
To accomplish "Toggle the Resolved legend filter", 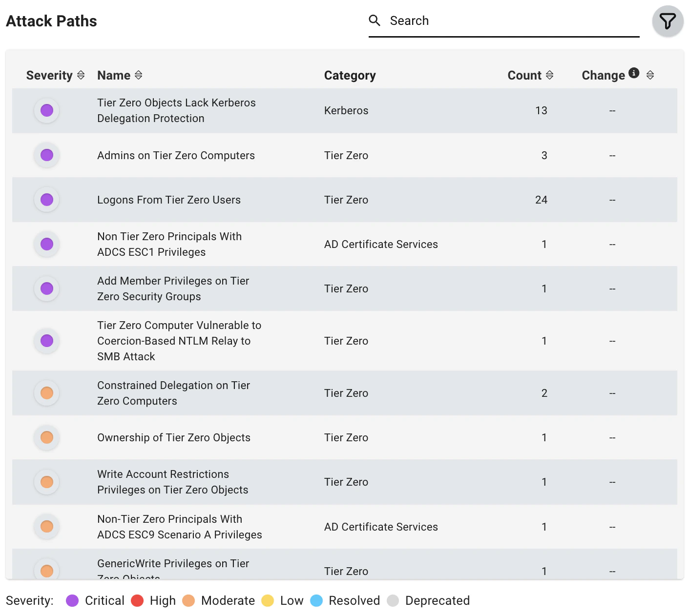I will (x=317, y=601).
